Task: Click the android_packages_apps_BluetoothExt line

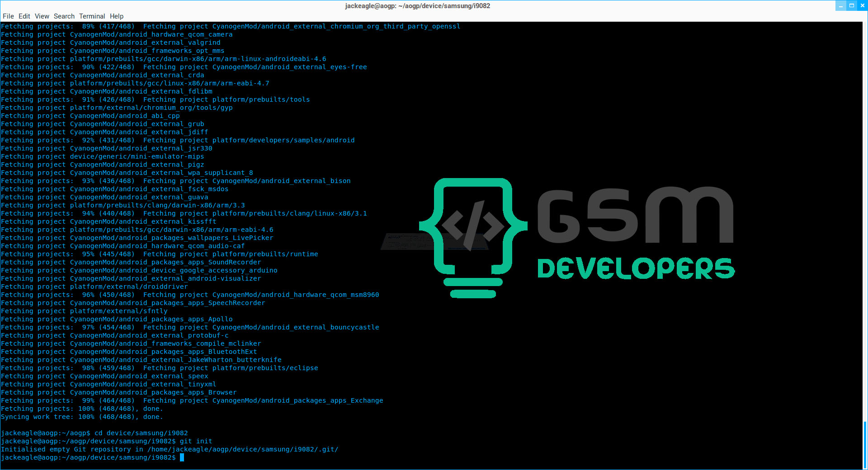Action: [129, 352]
